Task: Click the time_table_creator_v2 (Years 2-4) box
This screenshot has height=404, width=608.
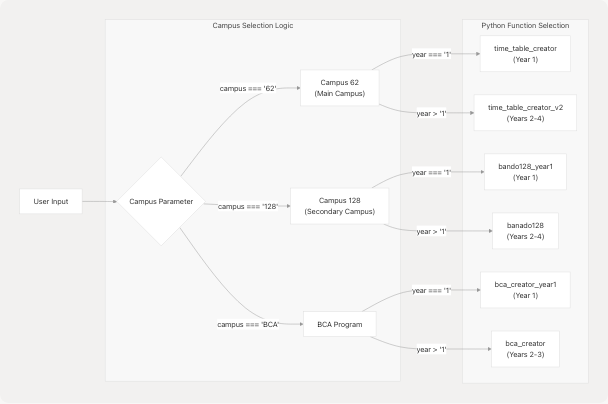Action: 525,113
